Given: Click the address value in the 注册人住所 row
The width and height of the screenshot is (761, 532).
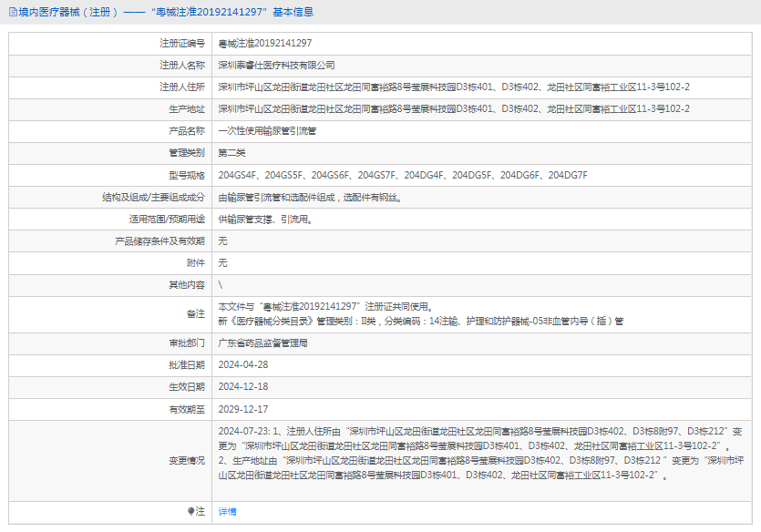Looking at the screenshot, I should 454,87.
